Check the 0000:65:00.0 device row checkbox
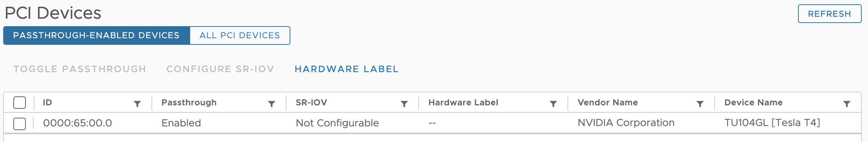 pos(20,124)
